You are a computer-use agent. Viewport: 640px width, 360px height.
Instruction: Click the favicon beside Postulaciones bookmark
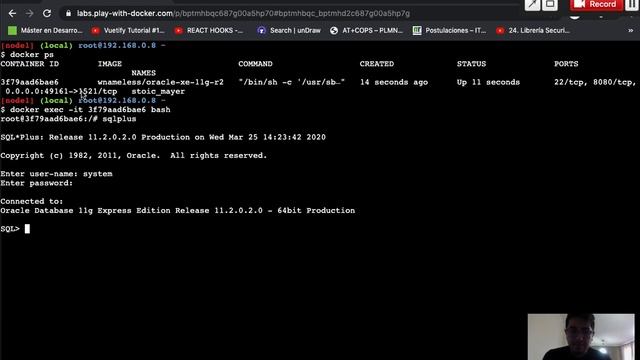417,31
